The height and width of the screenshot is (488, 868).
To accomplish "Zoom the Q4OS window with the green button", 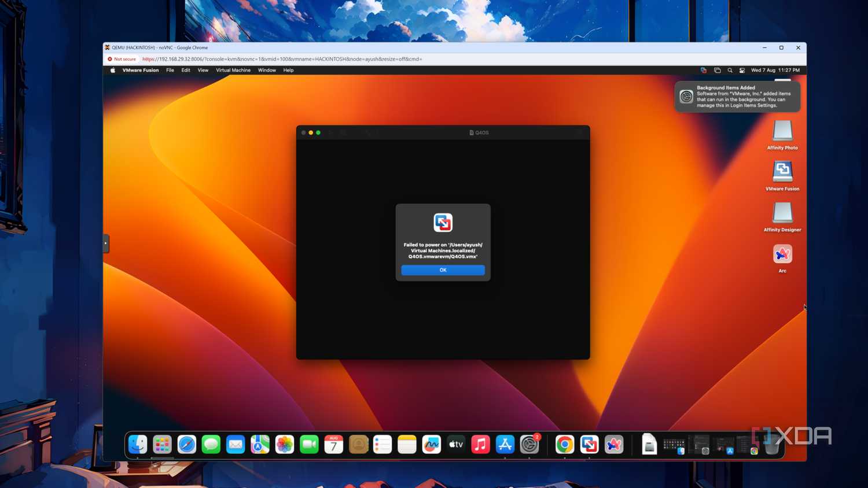I will coord(318,133).
